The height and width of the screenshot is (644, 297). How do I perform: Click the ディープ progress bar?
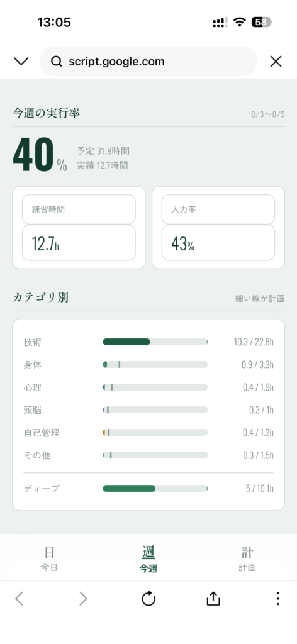point(155,488)
